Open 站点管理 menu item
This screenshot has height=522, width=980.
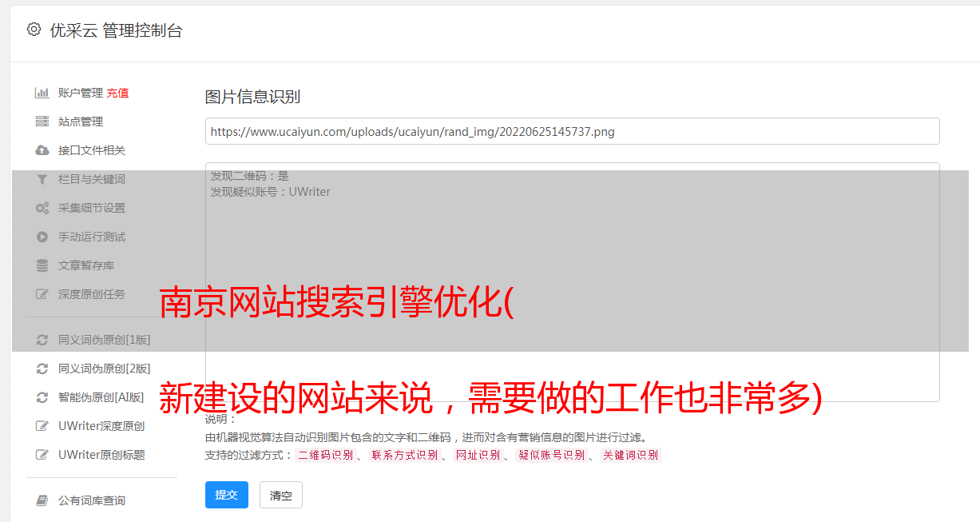pos(81,122)
